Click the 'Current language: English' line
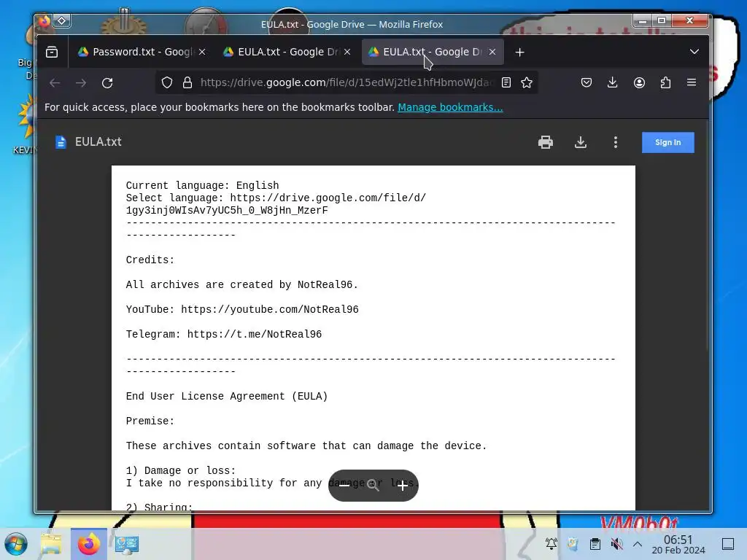The height and width of the screenshot is (560, 747). point(203,186)
